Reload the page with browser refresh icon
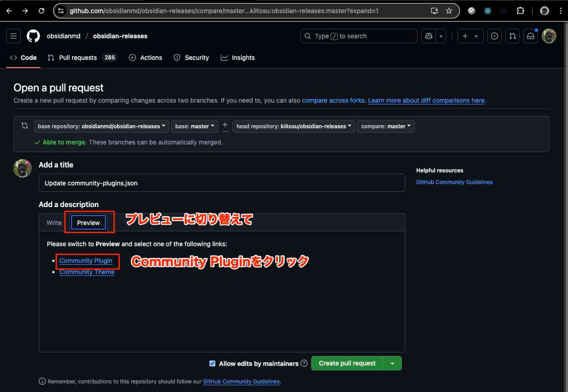 [x=41, y=11]
